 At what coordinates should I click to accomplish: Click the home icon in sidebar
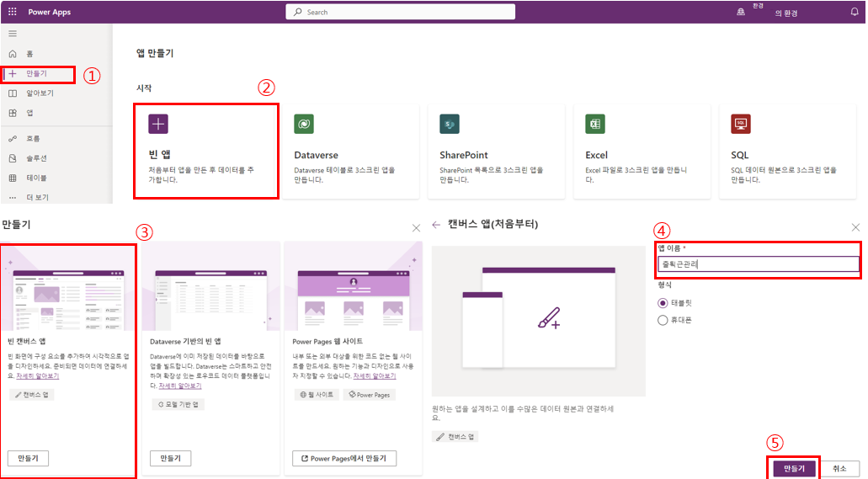point(13,54)
